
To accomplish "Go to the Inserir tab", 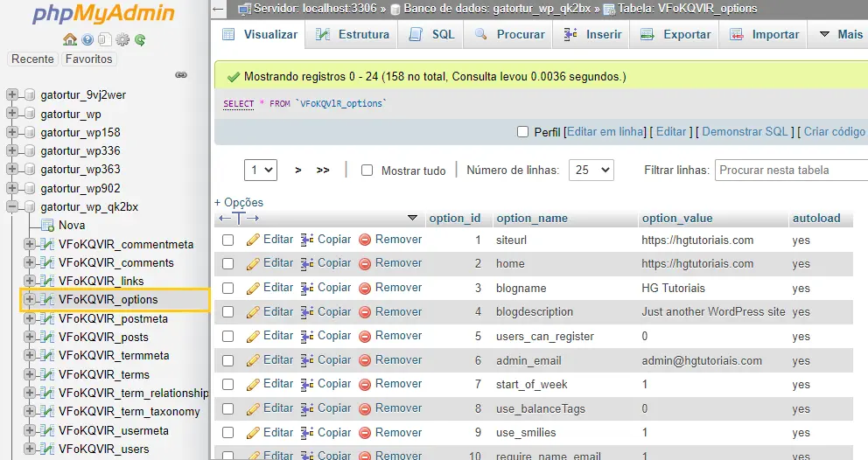I will (592, 34).
